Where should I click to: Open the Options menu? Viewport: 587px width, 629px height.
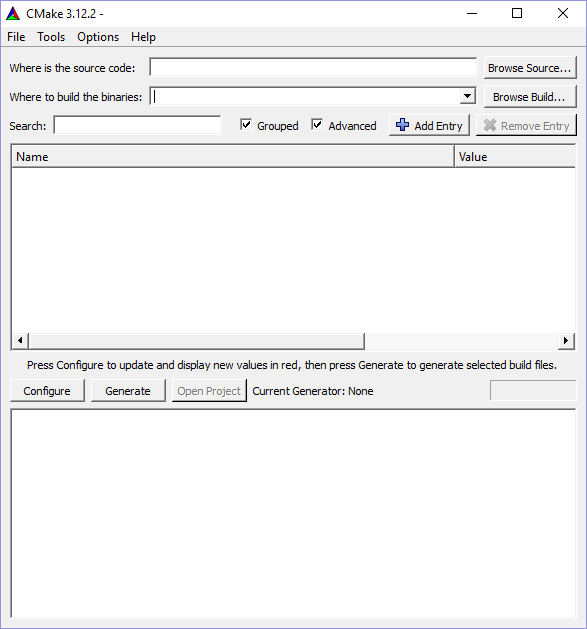[98, 37]
